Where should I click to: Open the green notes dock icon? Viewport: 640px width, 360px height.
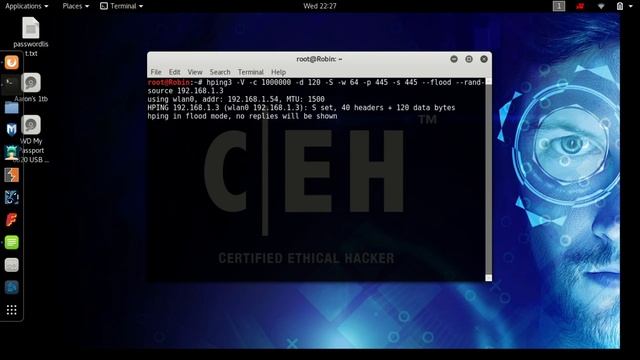pos(11,242)
